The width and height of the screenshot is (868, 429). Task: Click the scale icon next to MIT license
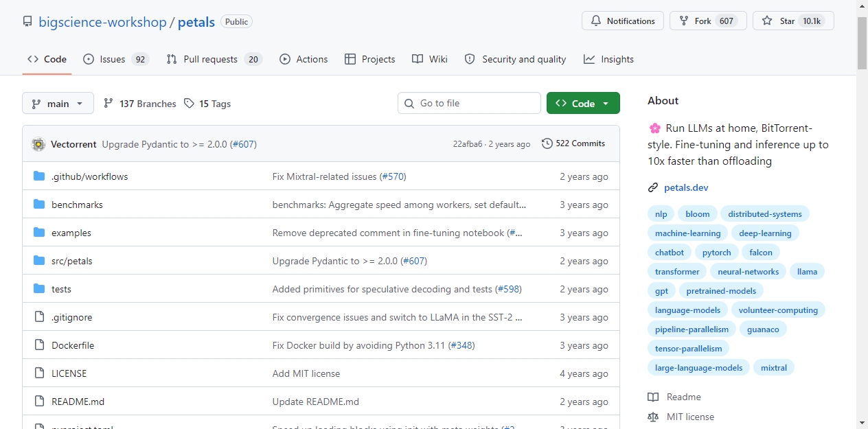pyautogui.click(x=653, y=417)
